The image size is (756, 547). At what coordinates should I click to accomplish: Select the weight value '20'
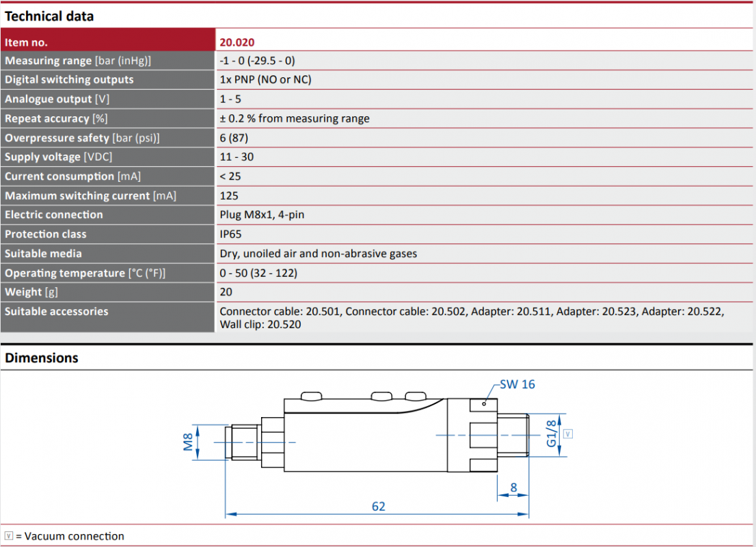tap(226, 293)
